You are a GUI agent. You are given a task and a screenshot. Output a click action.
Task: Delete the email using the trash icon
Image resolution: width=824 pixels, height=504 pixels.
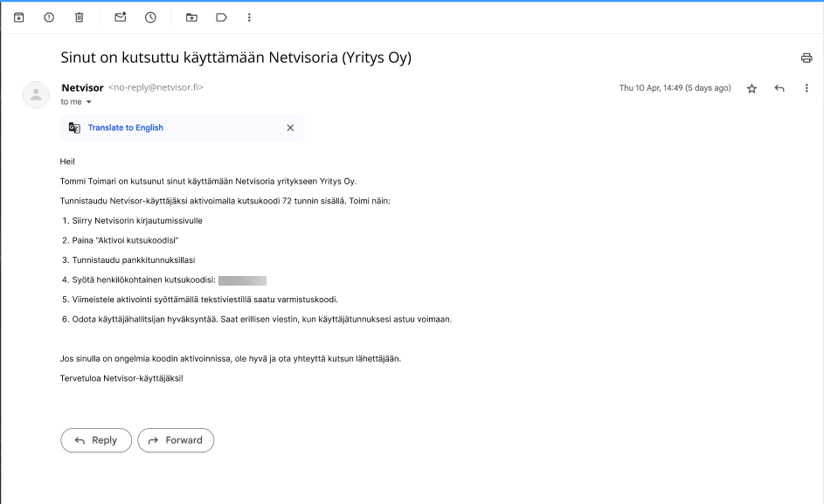coord(80,17)
